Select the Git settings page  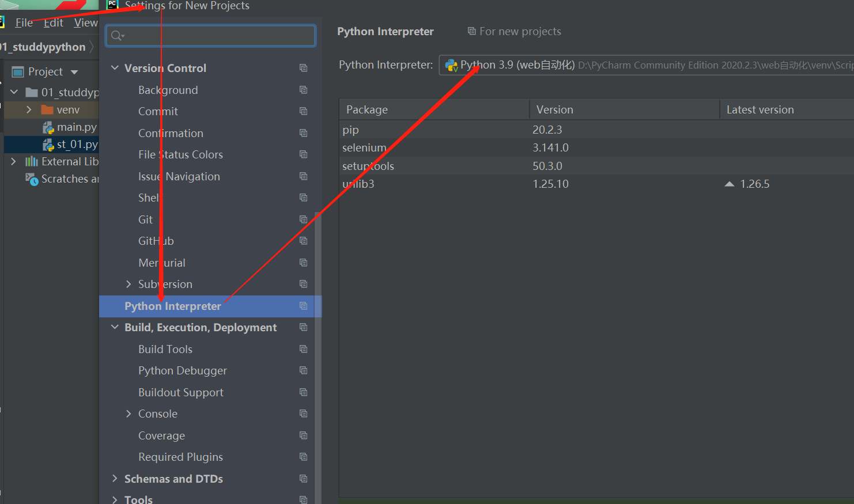[x=145, y=219]
